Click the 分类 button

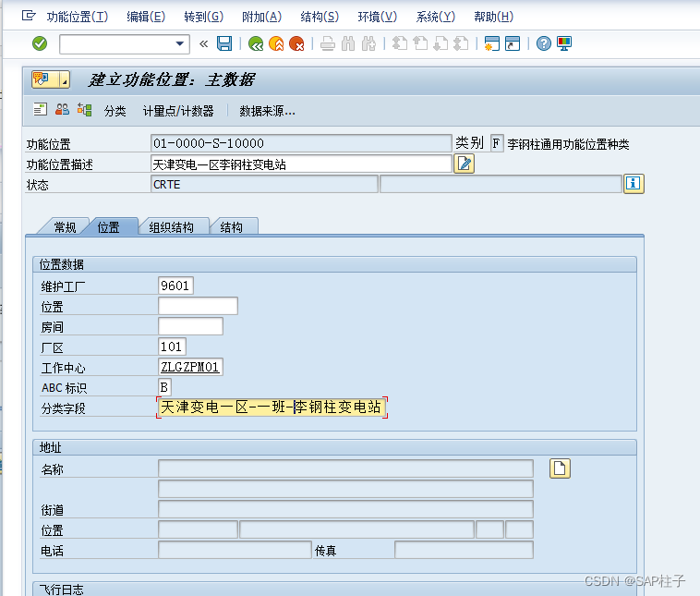pyautogui.click(x=115, y=111)
